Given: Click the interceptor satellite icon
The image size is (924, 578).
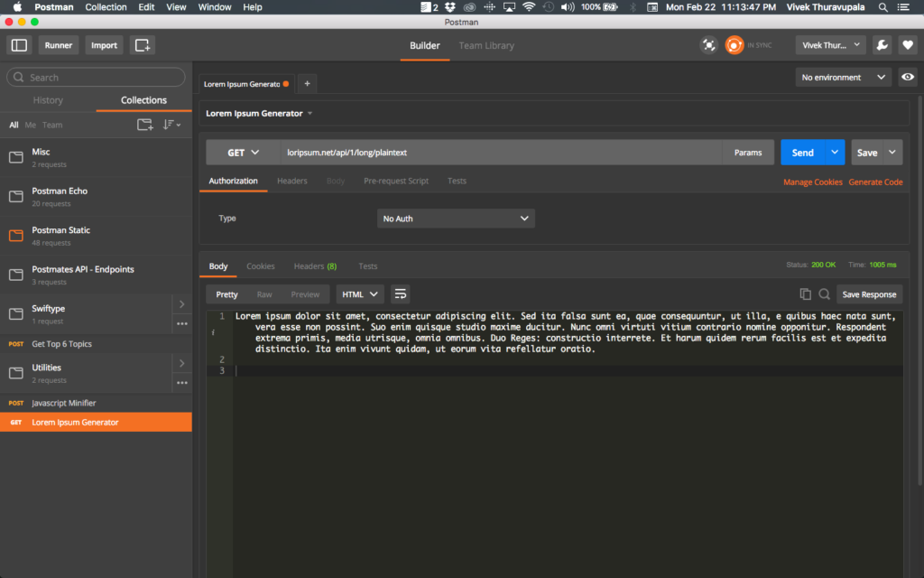Looking at the screenshot, I should point(709,45).
